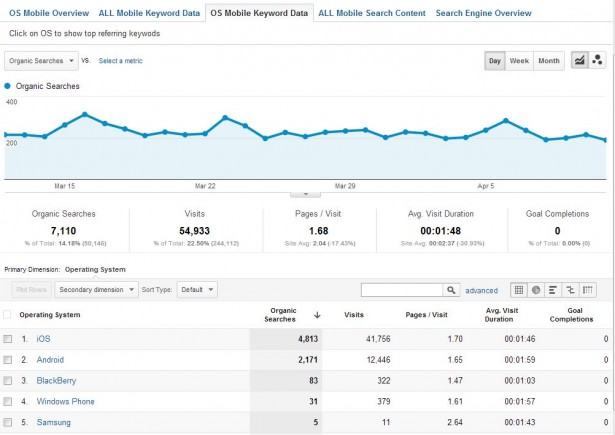Open the ALL Mobile Keyword Data tab
615x435 pixels.
coord(149,13)
